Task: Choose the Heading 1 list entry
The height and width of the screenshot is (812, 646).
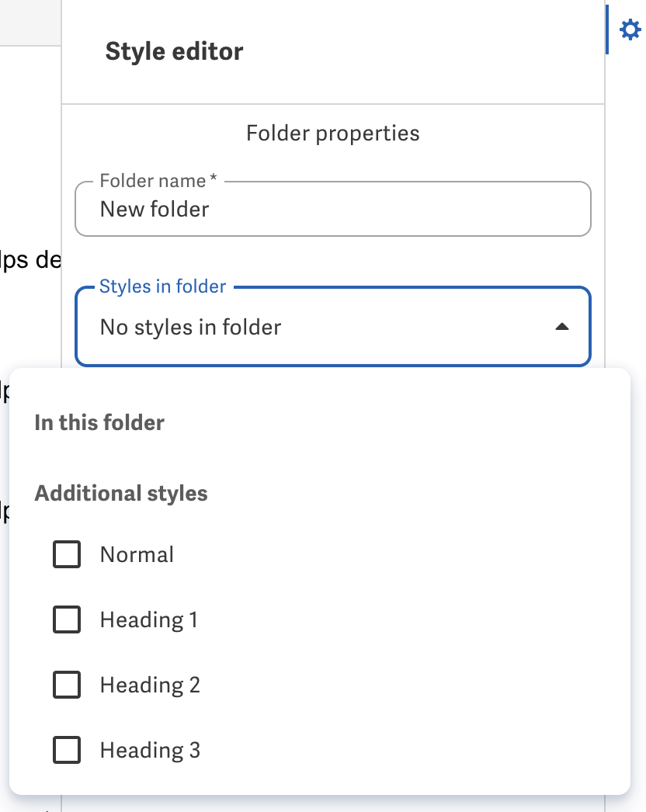Action: [148, 620]
